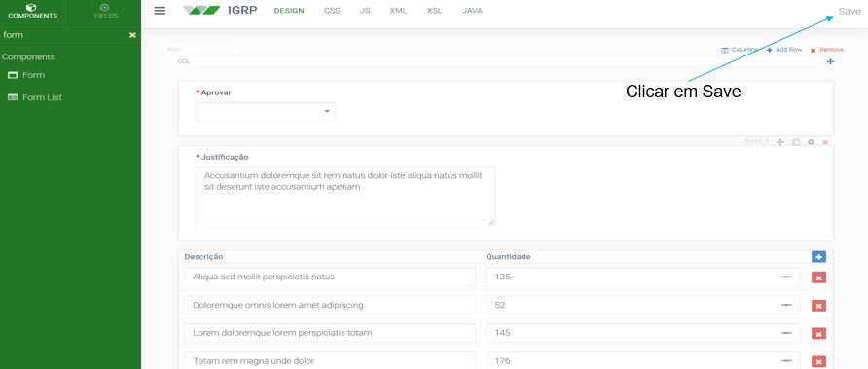This screenshot has height=369, width=868.
Task: Click into the Justificação text area
Action: (x=345, y=196)
